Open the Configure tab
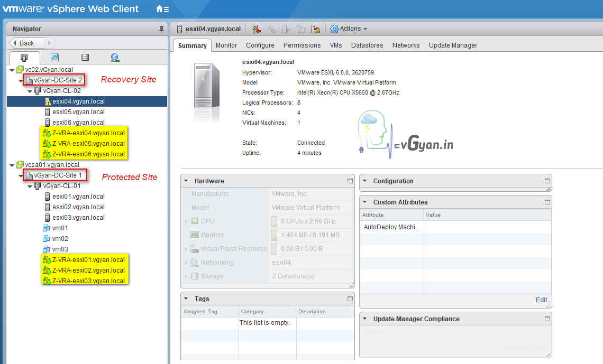The image size is (603, 364). (x=260, y=45)
